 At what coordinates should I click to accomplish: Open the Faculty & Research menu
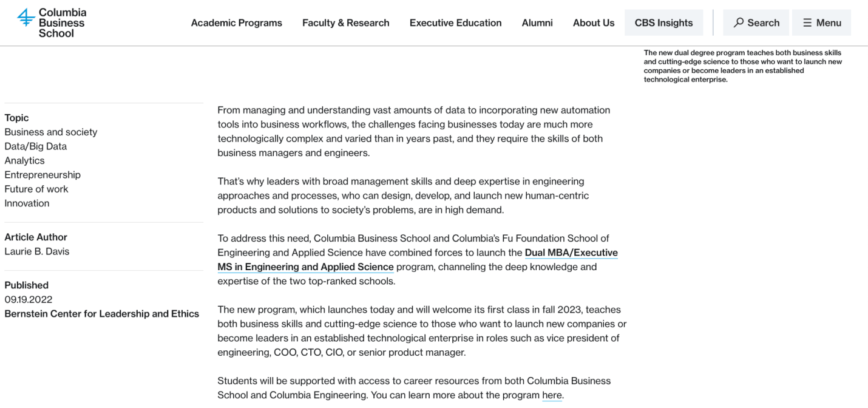click(346, 22)
